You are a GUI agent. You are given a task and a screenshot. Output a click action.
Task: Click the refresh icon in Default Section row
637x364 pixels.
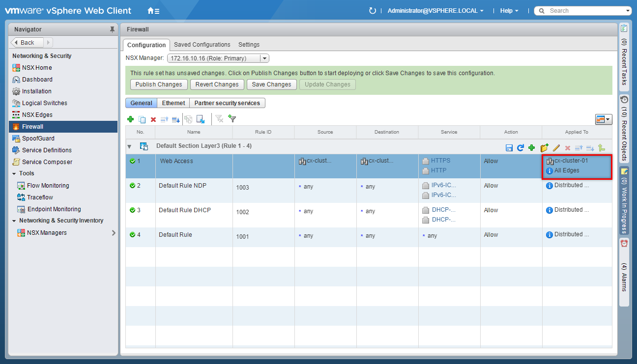[520, 148]
